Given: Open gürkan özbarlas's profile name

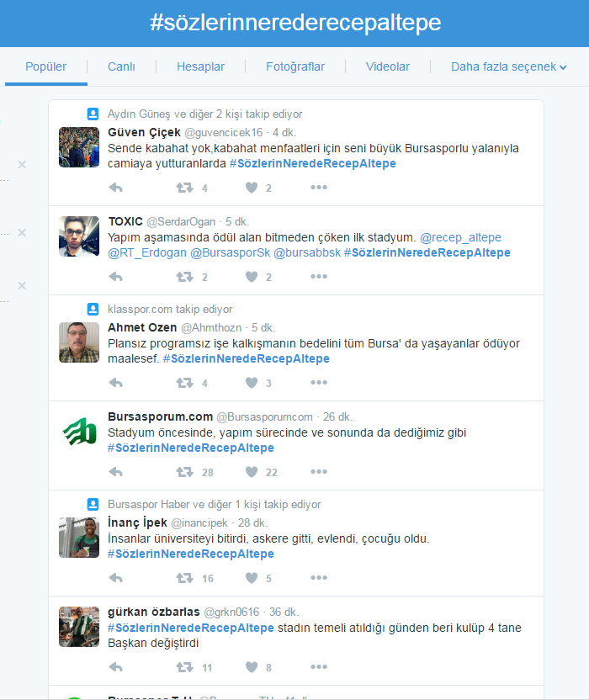Looking at the screenshot, I should tap(154, 612).
